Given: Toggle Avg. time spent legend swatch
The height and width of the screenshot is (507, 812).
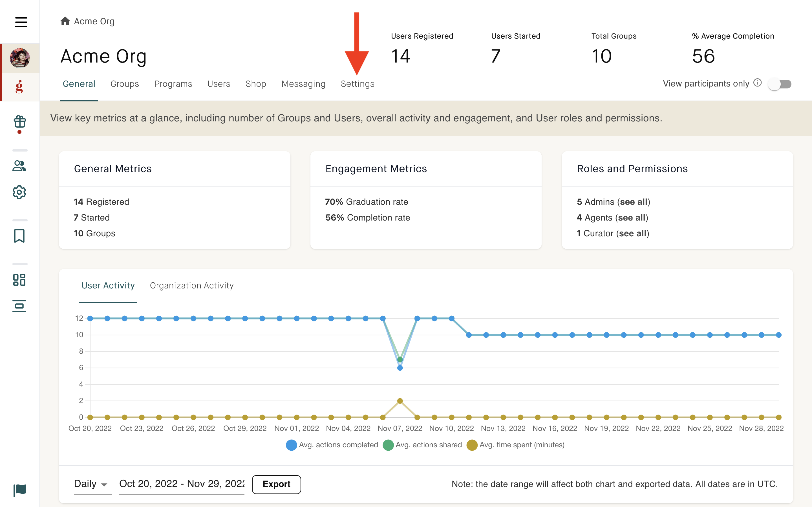Looking at the screenshot, I should (472, 445).
